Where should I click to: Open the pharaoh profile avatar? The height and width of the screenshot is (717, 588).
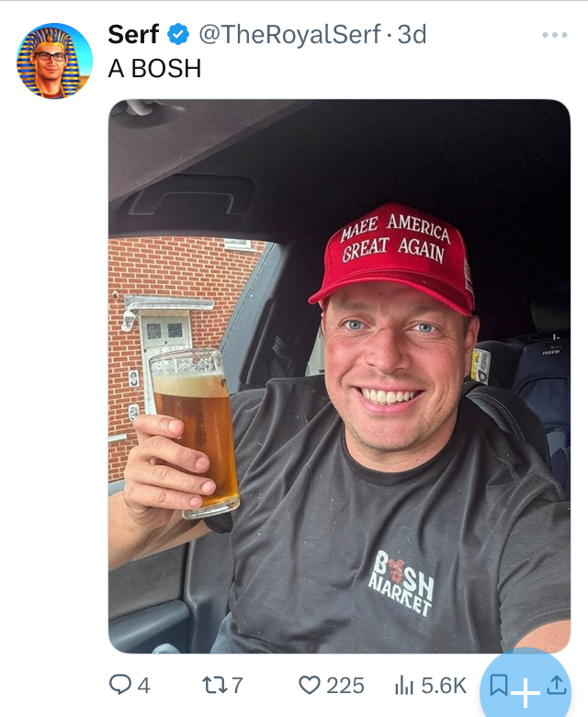tap(54, 61)
